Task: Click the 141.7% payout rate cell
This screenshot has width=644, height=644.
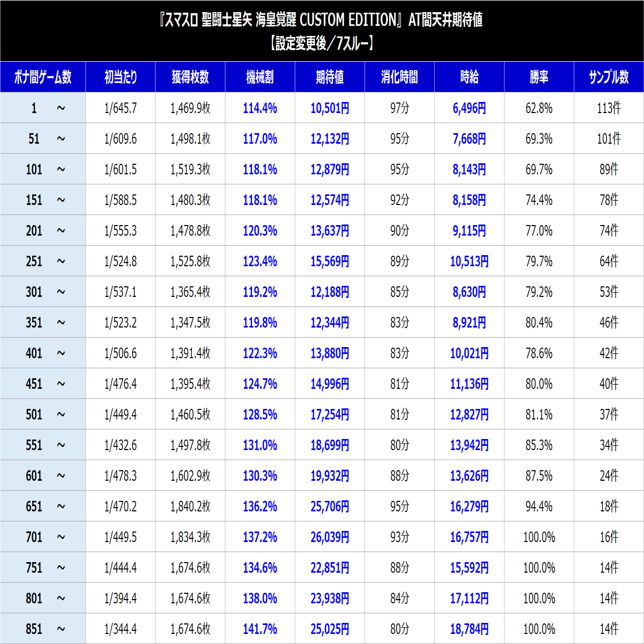Action: [260, 629]
